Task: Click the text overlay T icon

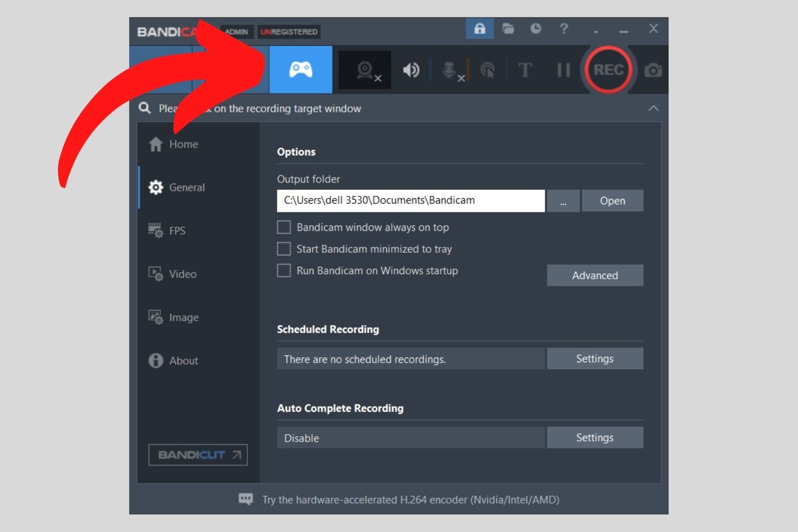Action: click(525, 70)
